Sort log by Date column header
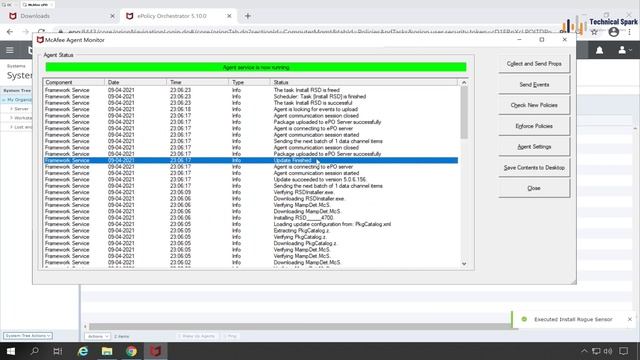640x360 pixels. (136, 82)
